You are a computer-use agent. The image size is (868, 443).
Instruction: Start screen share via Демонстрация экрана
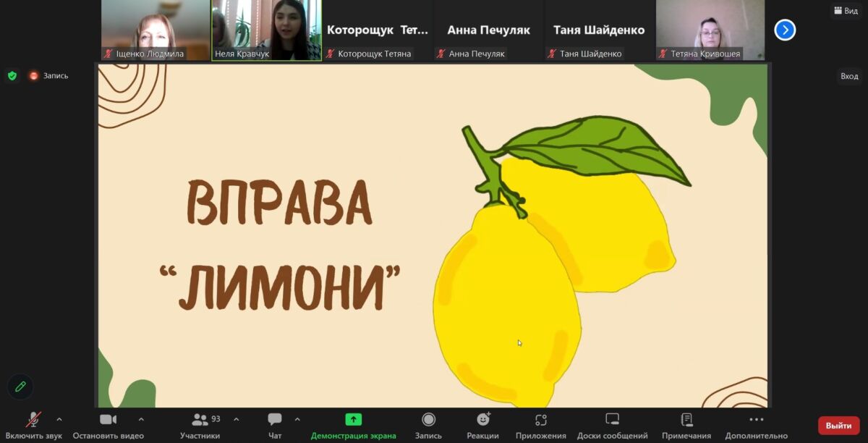point(353,426)
